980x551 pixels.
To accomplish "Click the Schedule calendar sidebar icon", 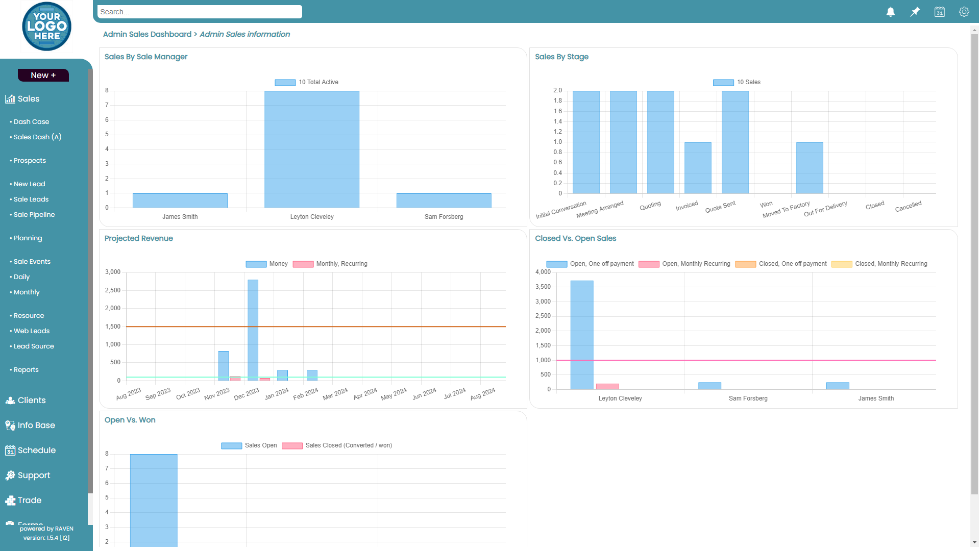I will (10, 450).
